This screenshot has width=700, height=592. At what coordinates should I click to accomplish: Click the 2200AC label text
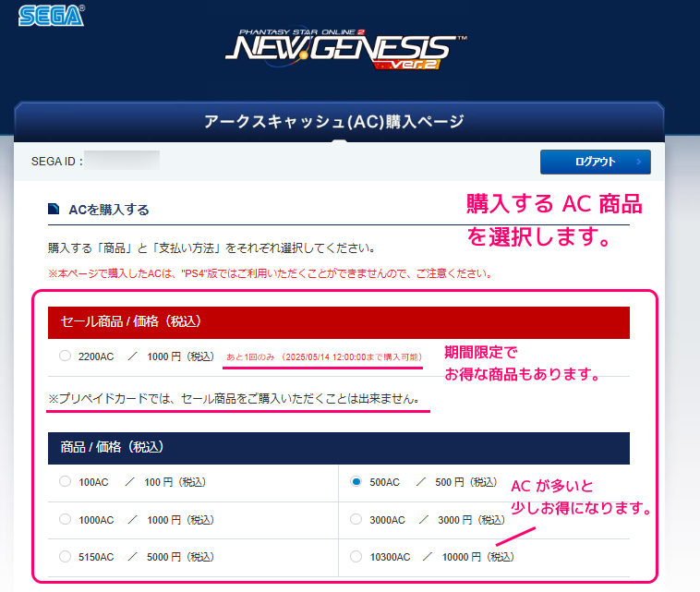pos(96,356)
